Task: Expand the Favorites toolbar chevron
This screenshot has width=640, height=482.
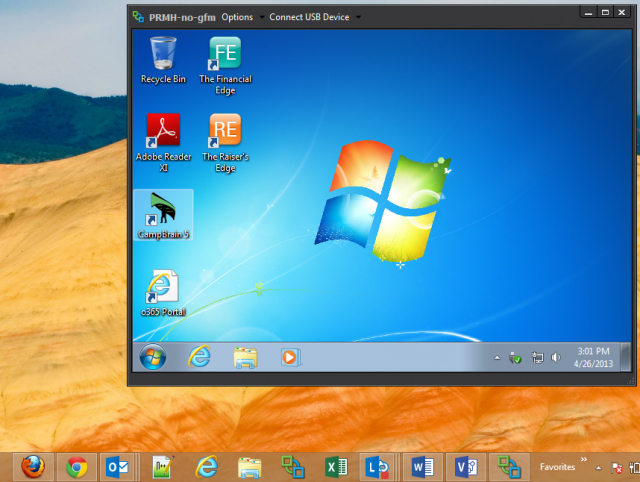Action: (x=584, y=459)
